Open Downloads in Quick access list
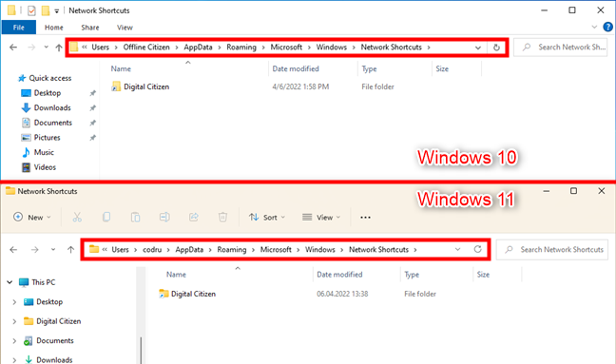 [x=51, y=108]
